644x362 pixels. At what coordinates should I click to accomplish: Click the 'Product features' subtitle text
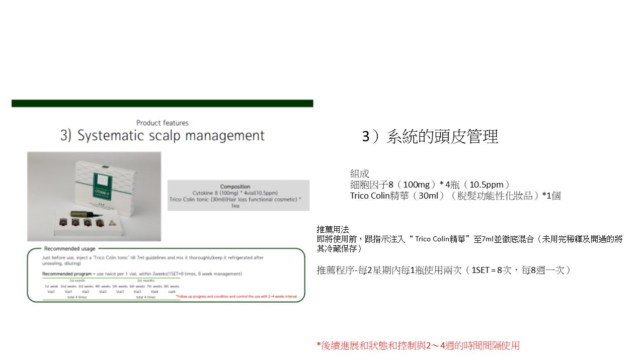162,123
